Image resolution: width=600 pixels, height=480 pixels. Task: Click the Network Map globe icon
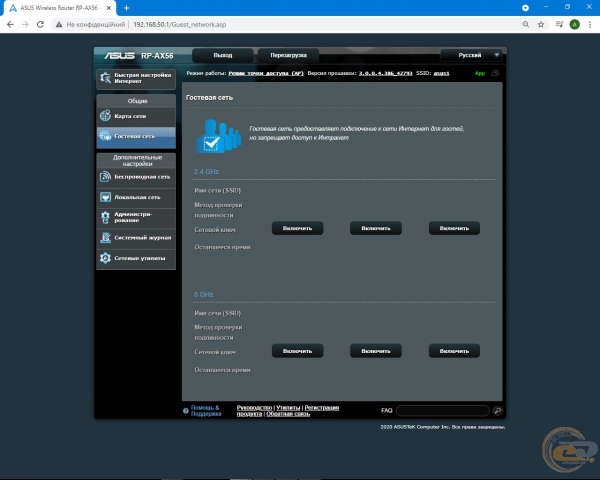105,116
